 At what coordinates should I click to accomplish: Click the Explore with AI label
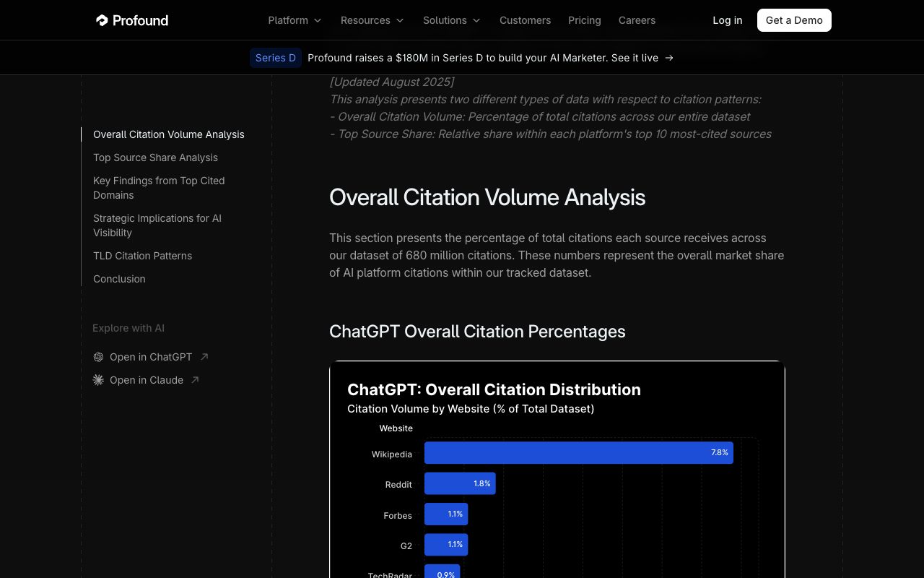(128, 328)
